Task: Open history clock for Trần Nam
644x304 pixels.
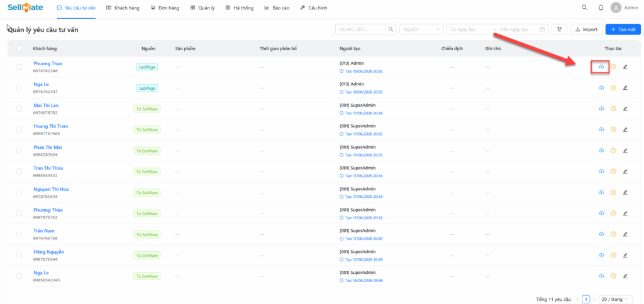Action: pos(613,234)
